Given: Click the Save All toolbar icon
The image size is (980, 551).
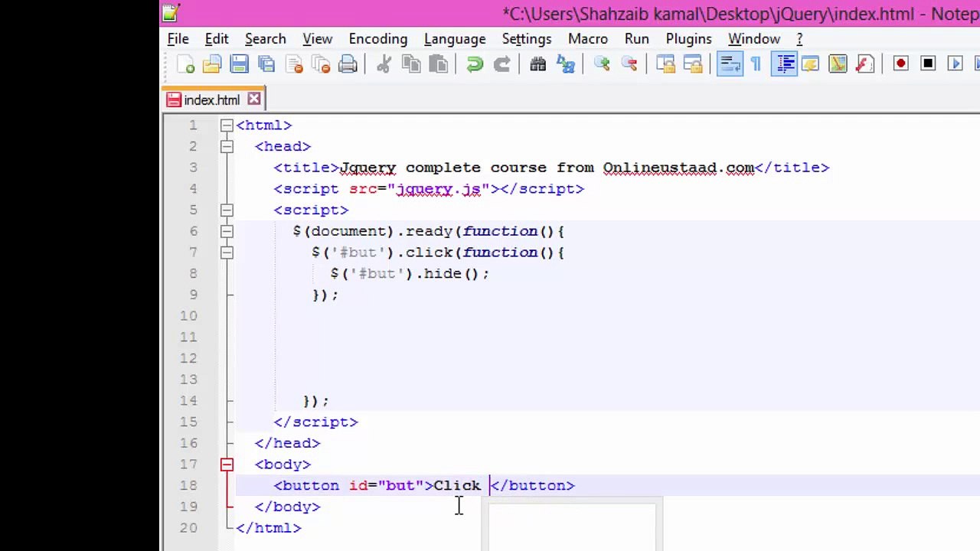Looking at the screenshot, I should (266, 65).
